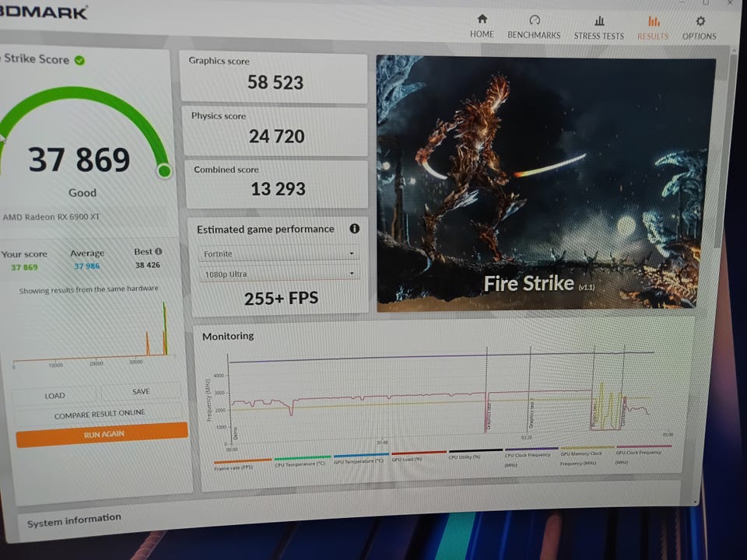Open the 1080p Ultra resolution dropdown
Viewport: 747px width, 560px height.
[279, 274]
